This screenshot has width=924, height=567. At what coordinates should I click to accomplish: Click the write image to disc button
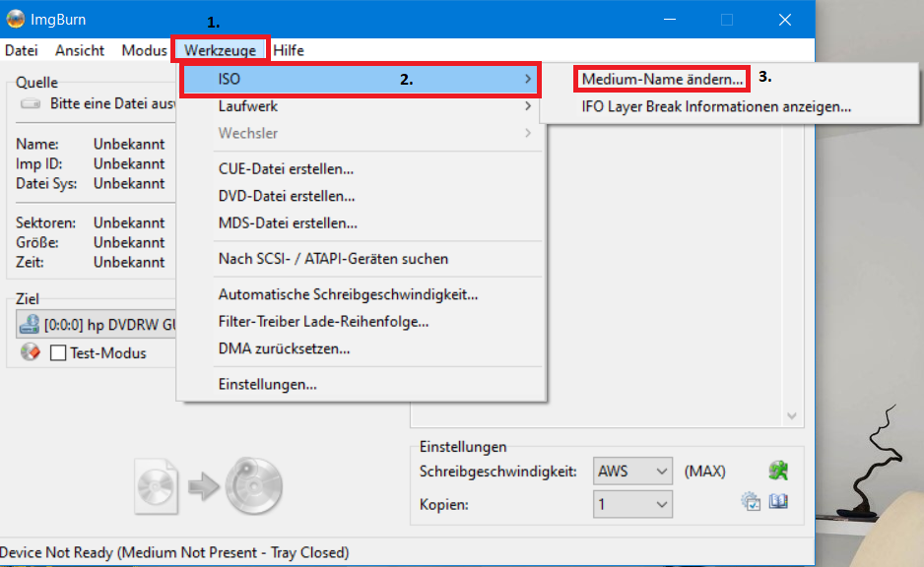pyautogui.click(x=209, y=486)
